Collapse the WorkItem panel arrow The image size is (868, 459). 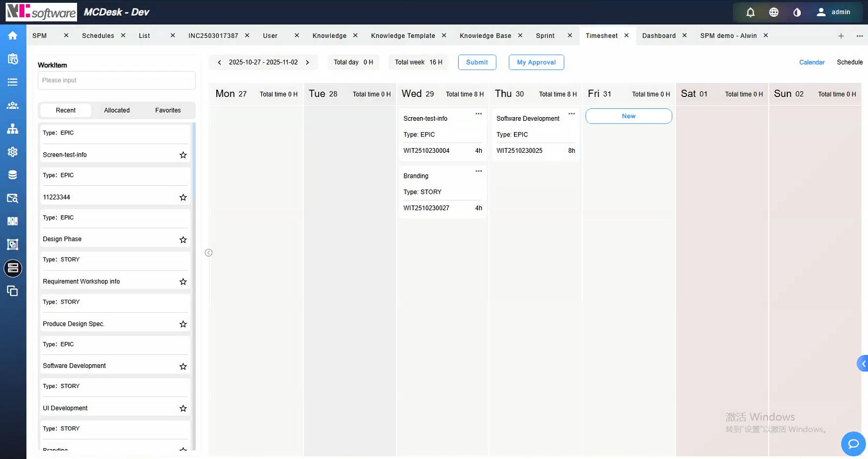(x=209, y=253)
